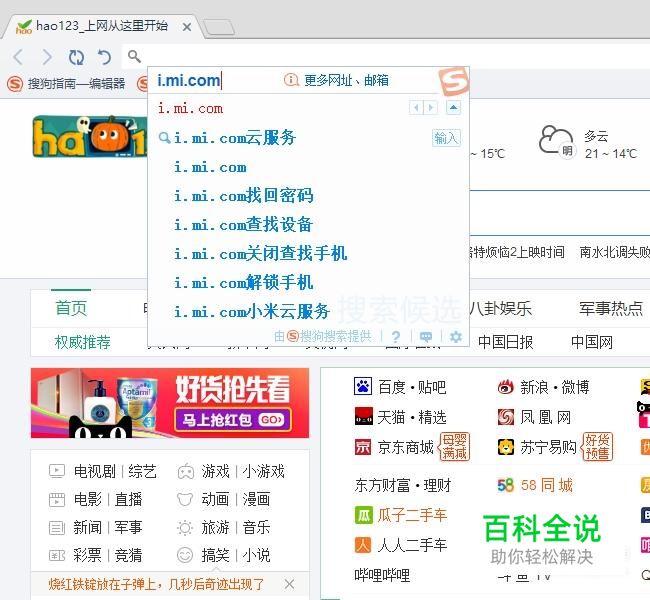This screenshot has width=650, height=600.
Task: Open the Sogou guide editor bookmark
Action: click(x=66, y=84)
